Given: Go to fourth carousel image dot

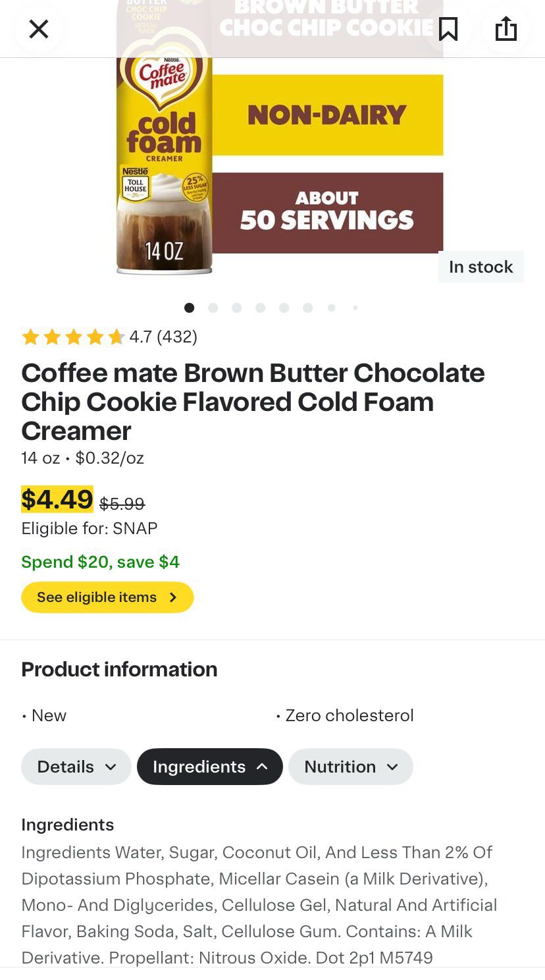Looking at the screenshot, I should click(x=260, y=308).
